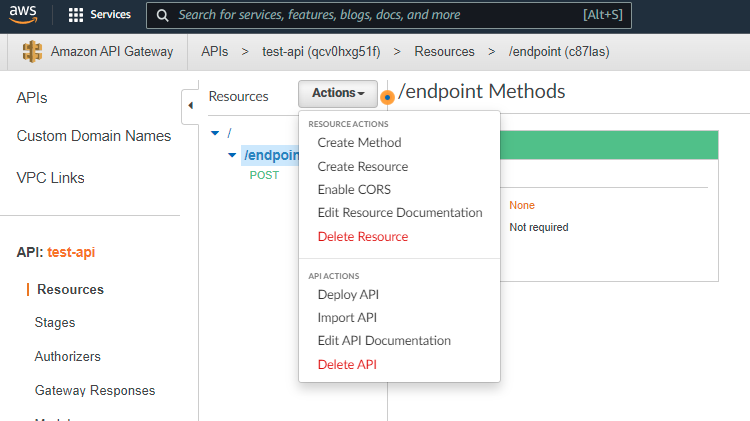Collapse the left navigation panel arrow
The height and width of the screenshot is (421, 750).
click(190, 104)
